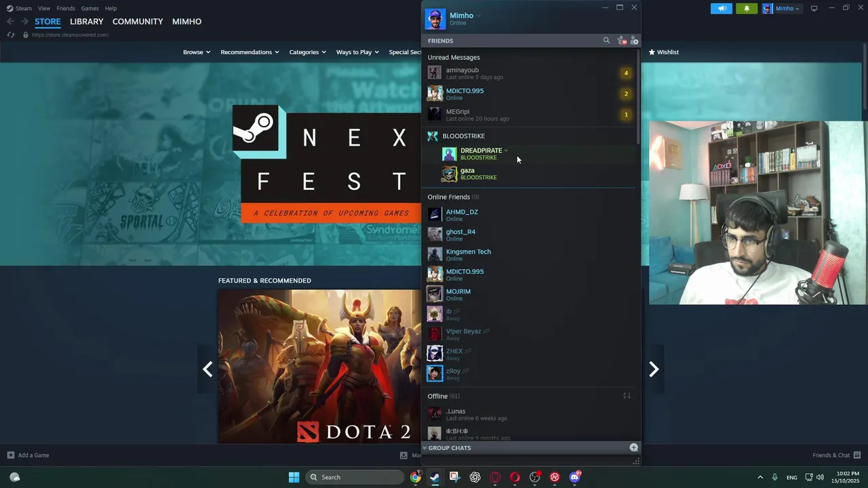Open the Games menu
868x488 pixels.
point(90,8)
